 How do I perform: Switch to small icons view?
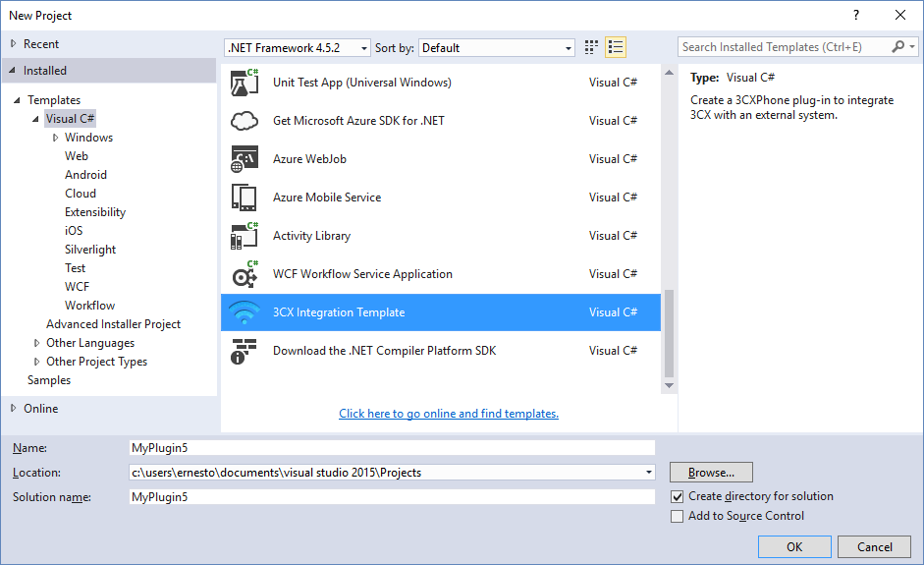coord(591,47)
